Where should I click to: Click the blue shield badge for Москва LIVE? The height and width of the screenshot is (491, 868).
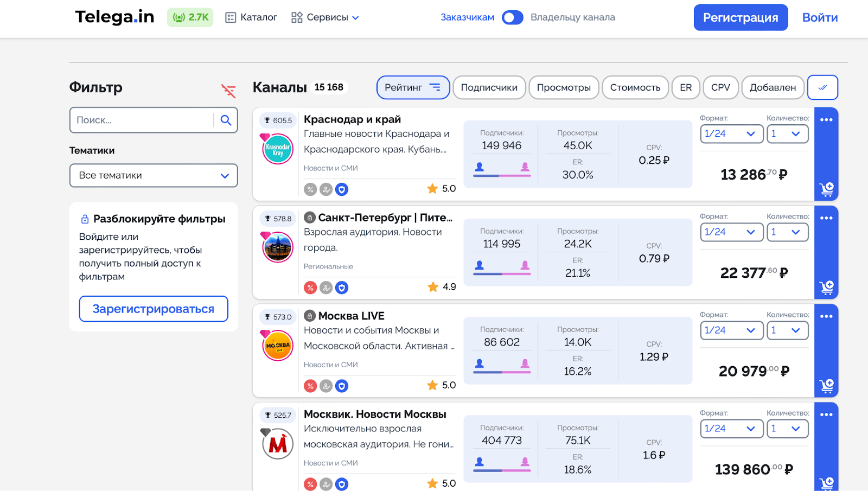pyautogui.click(x=341, y=386)
